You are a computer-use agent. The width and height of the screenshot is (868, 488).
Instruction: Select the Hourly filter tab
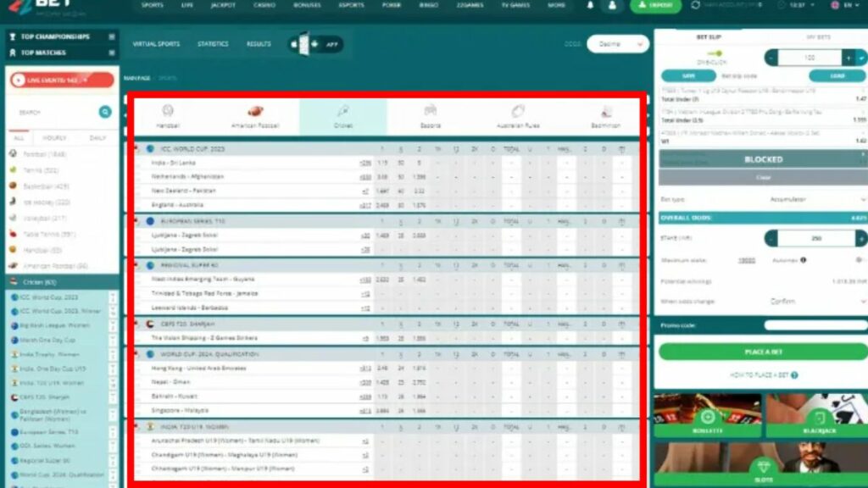pyautogui.click(x=54, y=138)
